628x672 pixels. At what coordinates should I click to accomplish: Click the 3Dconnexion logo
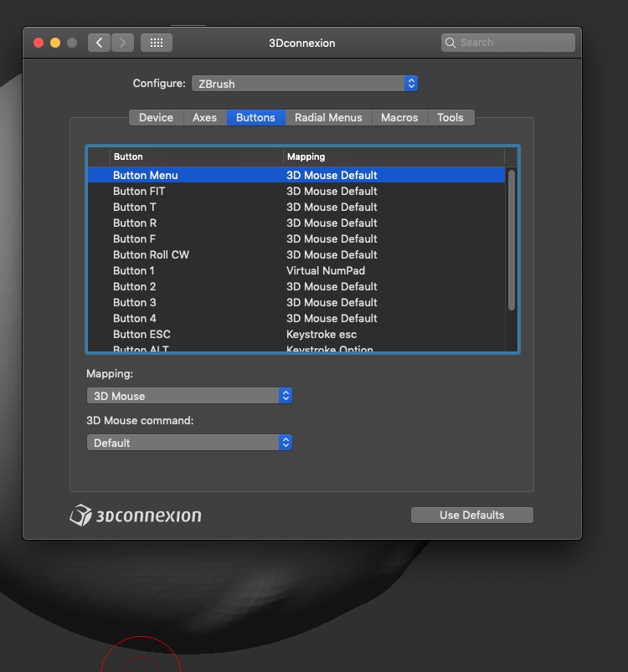(x=136, y=515)
